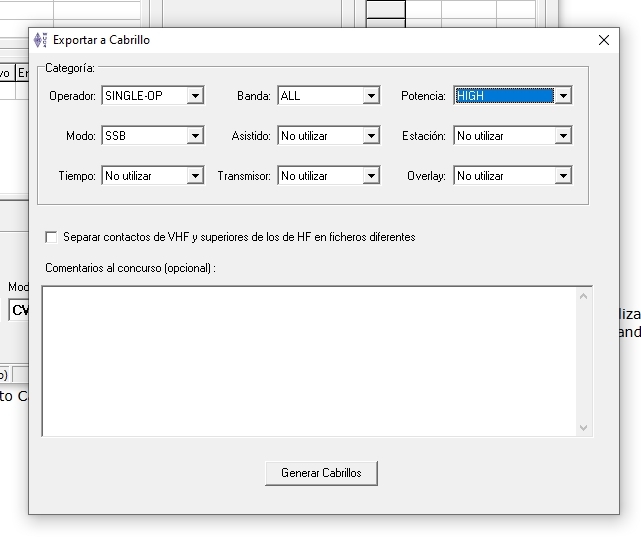Screen dimensions: 641x539
Task: Enable separar contactos de VHF checkbox
Action: point(51,237)
